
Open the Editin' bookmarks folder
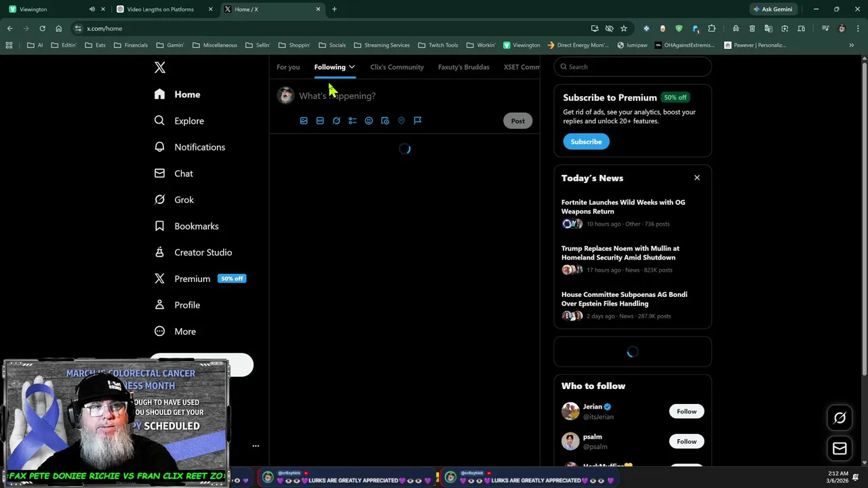pos(64,45)
